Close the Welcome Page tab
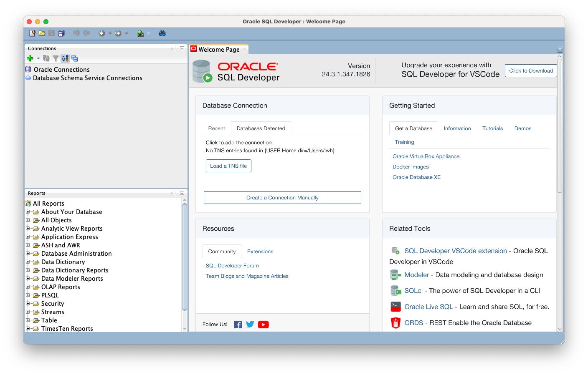Image resolution: width=588 pixels, height=375 pixels. click(245, 48)
